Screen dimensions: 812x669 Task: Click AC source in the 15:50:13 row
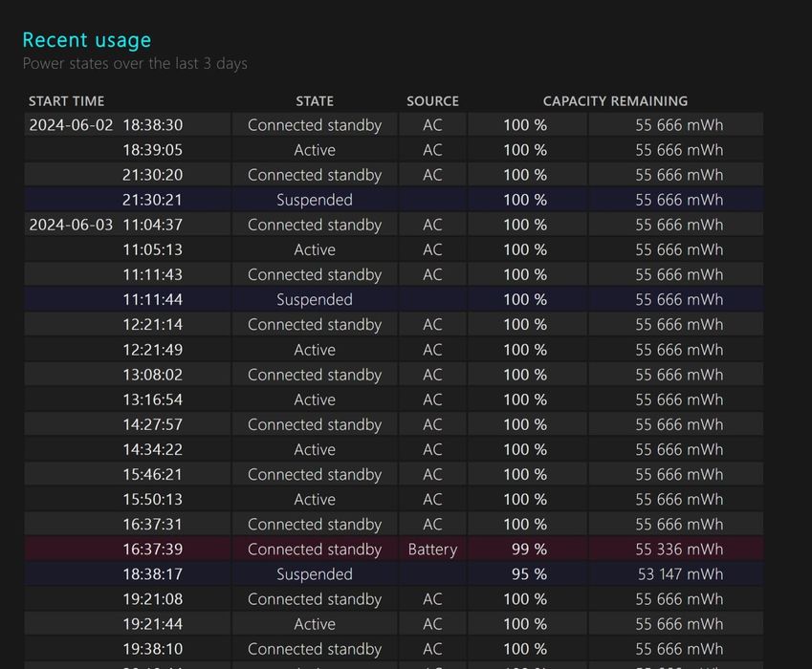[x=432, y=499]
